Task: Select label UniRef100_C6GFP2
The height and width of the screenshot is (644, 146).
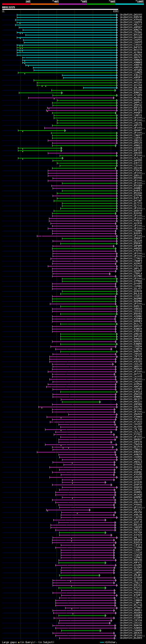Action: 131,40
